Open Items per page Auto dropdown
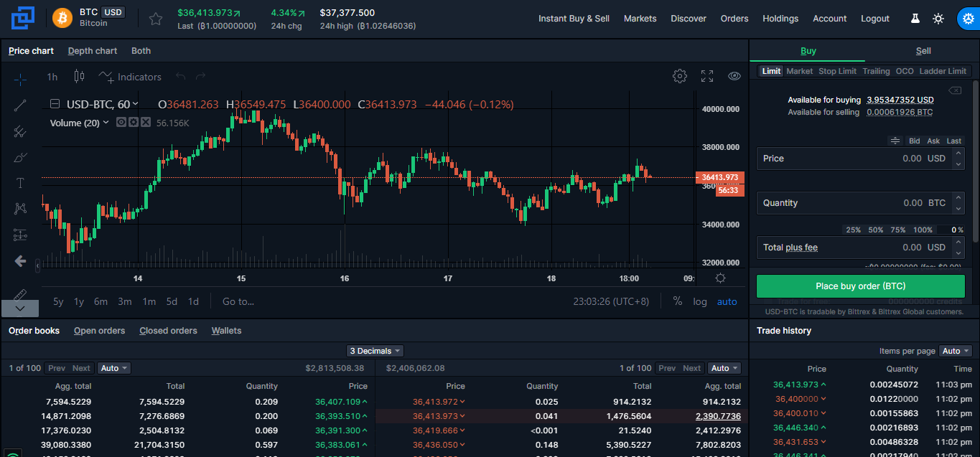This screenshot has width=980, height=457. click(955, 351)
